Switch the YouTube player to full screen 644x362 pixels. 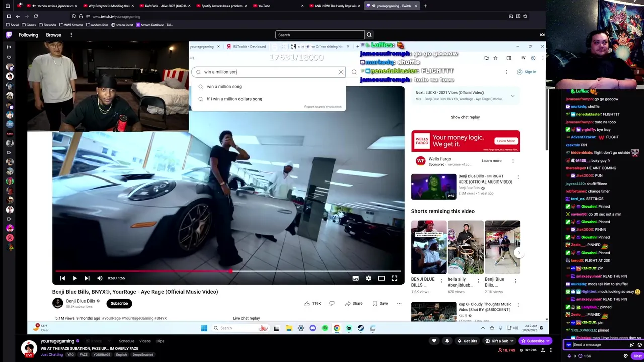394,278
